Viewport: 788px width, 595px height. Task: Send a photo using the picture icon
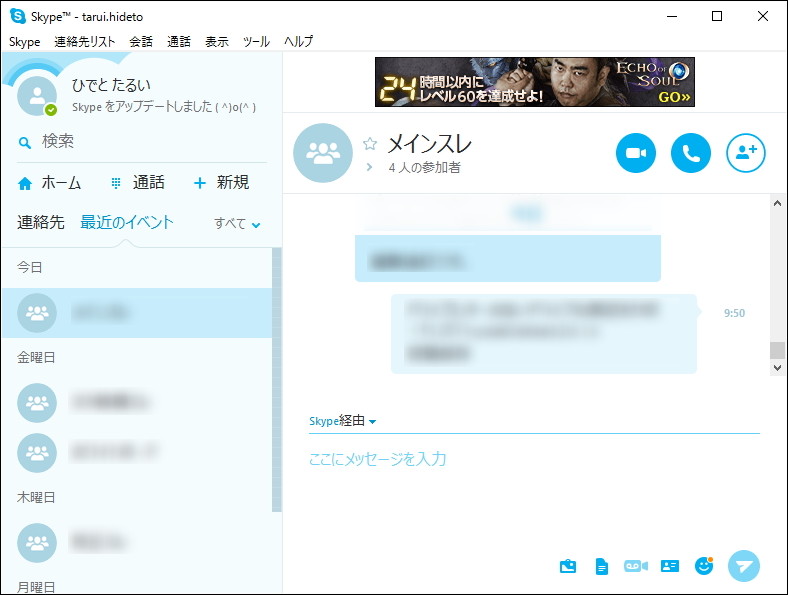(568, 566)
